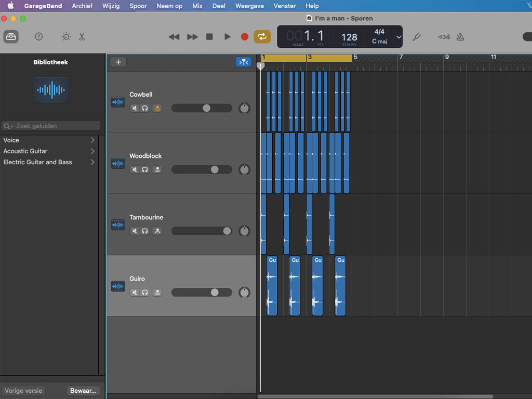Toggle the Cycle loop button

262,36
